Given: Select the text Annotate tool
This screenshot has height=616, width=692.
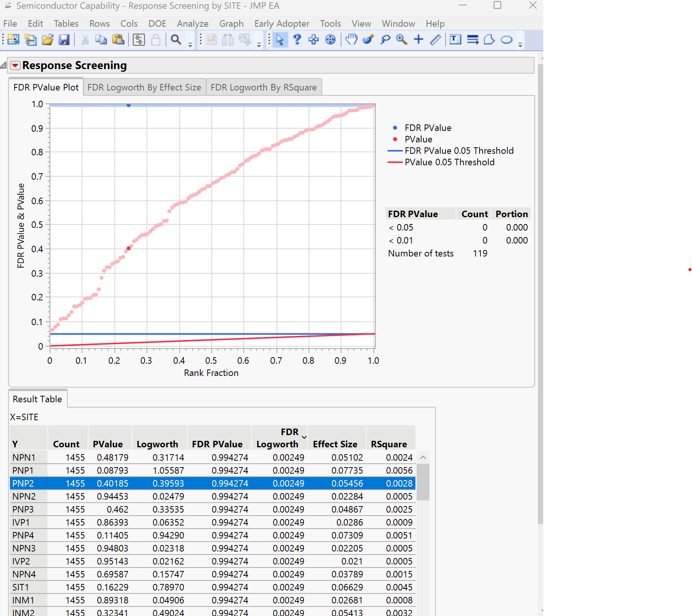Looking at the screenshot, I should point(455,40).
